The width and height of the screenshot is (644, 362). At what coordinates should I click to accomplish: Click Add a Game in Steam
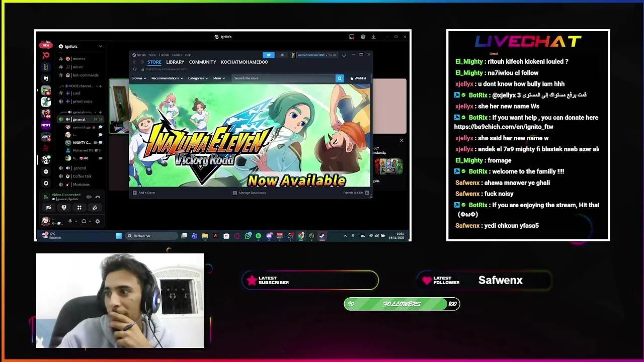[x=144, y=193]
